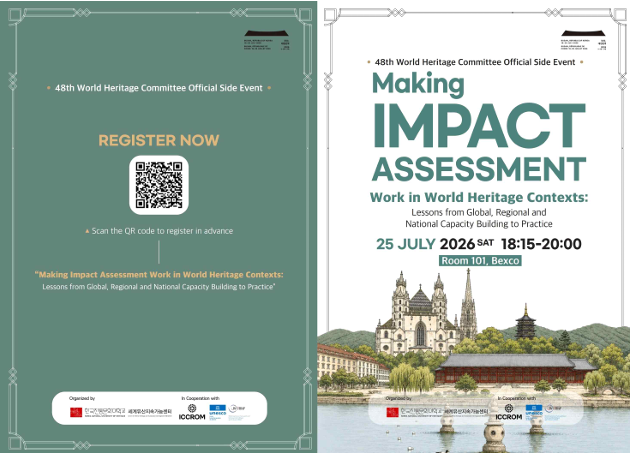Viewport: 630px width, 453px height.
Task: Click the UNESCO logo on the green poster
Action: [217, 411]
